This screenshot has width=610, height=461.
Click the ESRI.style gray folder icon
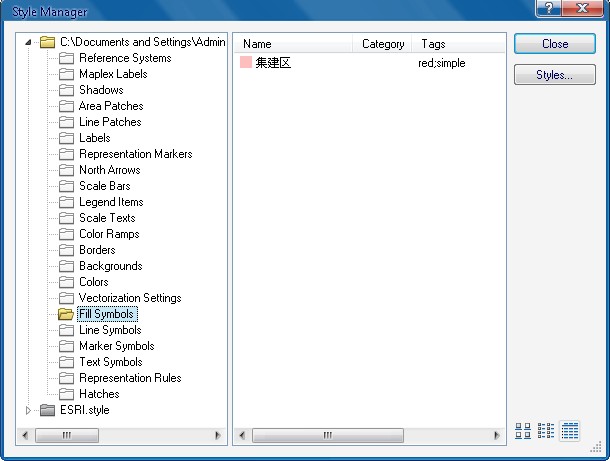(x=47, y=410)
